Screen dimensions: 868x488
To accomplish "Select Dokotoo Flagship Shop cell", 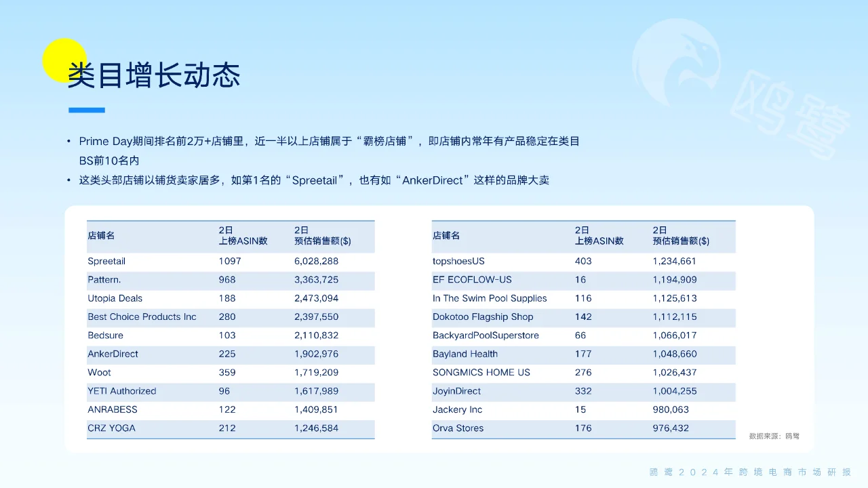I will click(483, 317).
